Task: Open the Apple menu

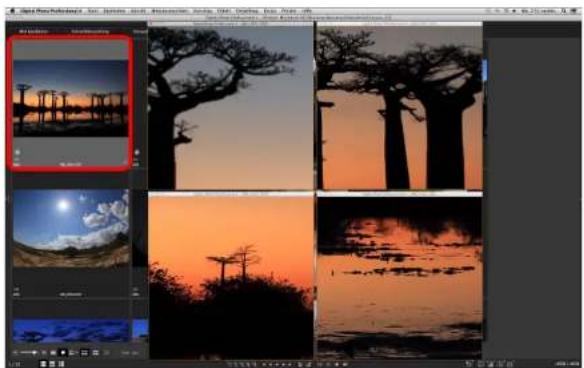Action: pyautogui.click(x=12, y=11)
